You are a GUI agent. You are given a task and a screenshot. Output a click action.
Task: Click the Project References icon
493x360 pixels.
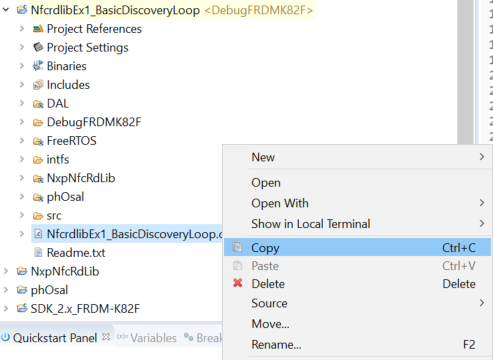point(38,29)
